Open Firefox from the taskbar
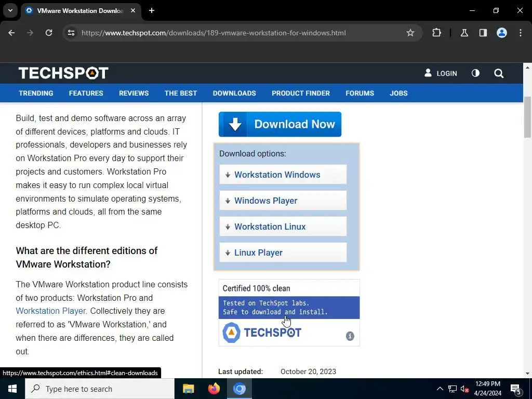This screenshot has height=399, width=532. click(x=214, y=389)
